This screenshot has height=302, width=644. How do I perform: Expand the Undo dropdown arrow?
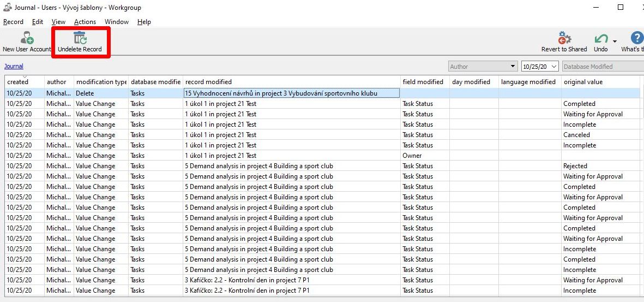click(615, 42)
